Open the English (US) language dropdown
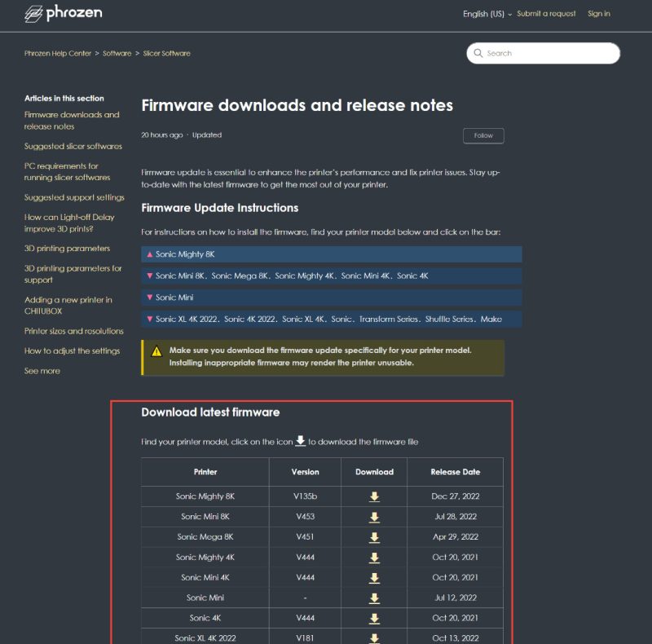Viewport: 652px width, 644px height. (x=487, y=14)
